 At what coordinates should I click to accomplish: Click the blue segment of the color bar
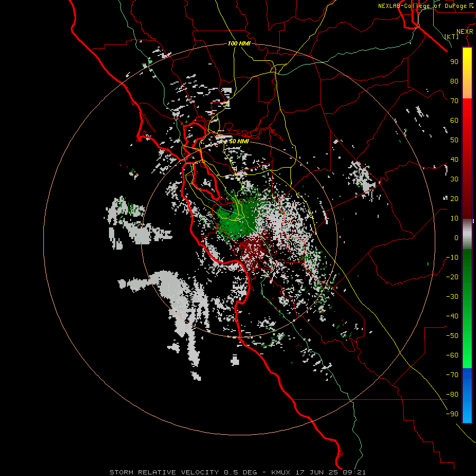(x=467, y=395)
